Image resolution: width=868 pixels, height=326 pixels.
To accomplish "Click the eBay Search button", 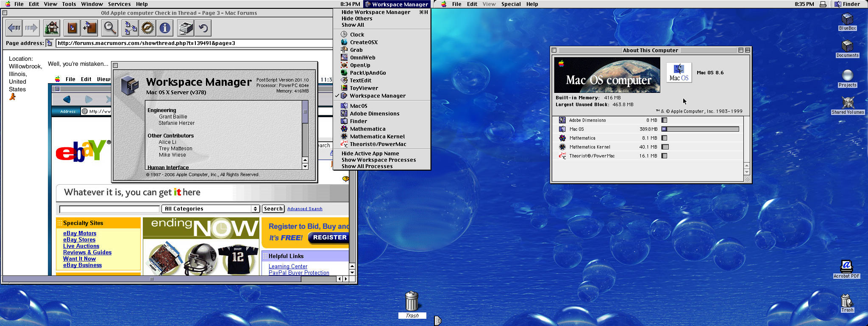I will [273, 208].
